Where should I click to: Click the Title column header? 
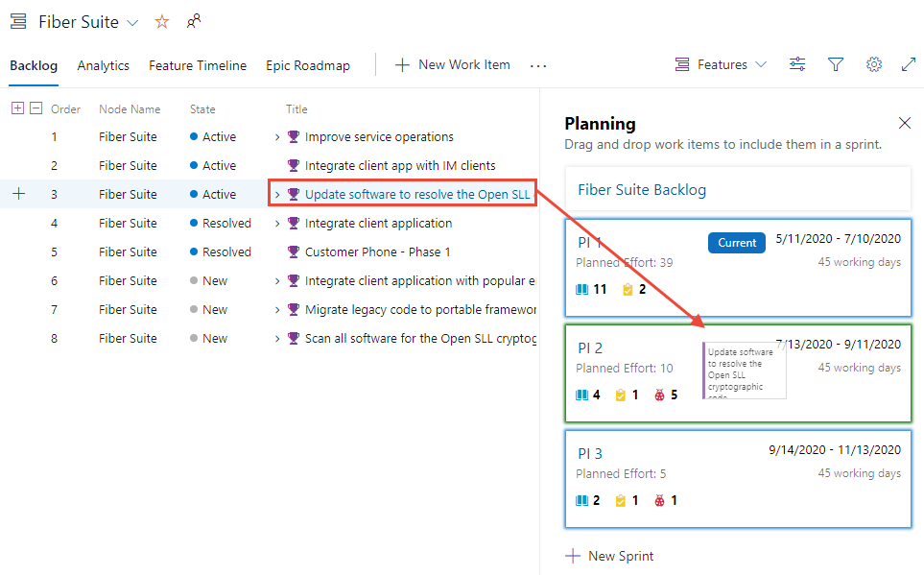click(296, 109)
